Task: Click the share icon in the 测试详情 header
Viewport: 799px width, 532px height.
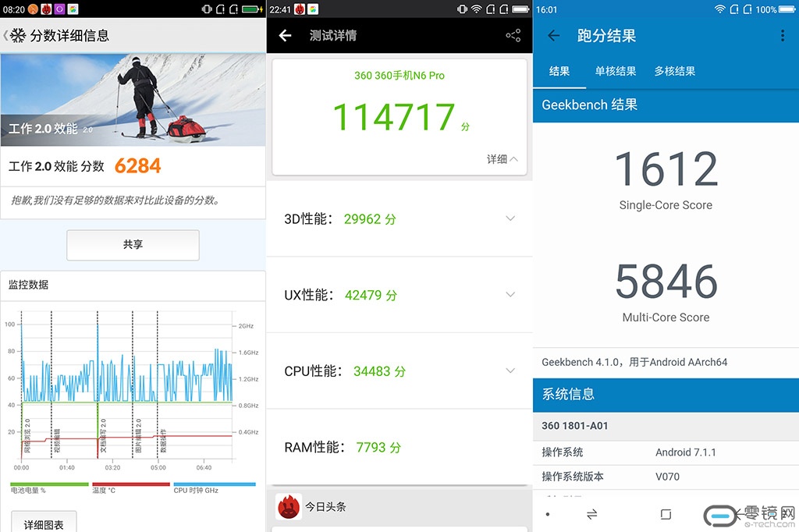Action: coord(513,36)
